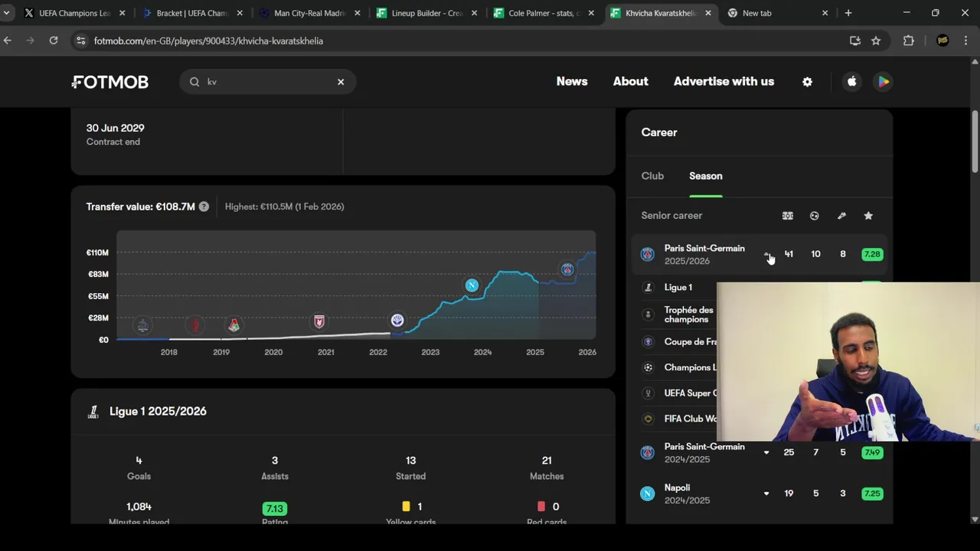Screen dimensions: 980x551
Task: Open the News page link
Action: pos(572,81)
